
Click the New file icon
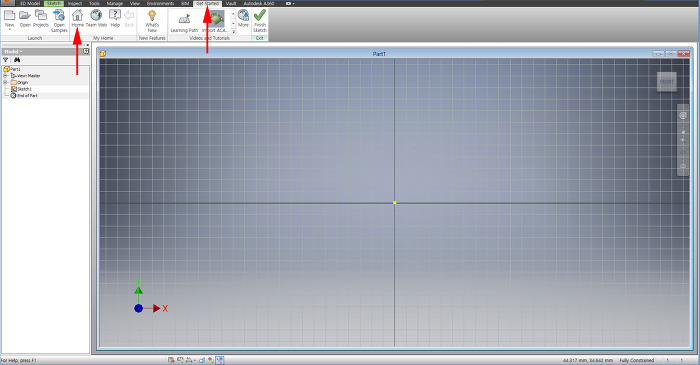[x=9, y=15]
